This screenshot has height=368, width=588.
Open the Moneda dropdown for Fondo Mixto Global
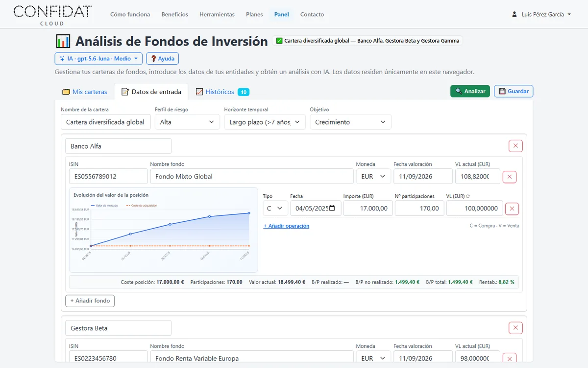(x=373, y=176)
